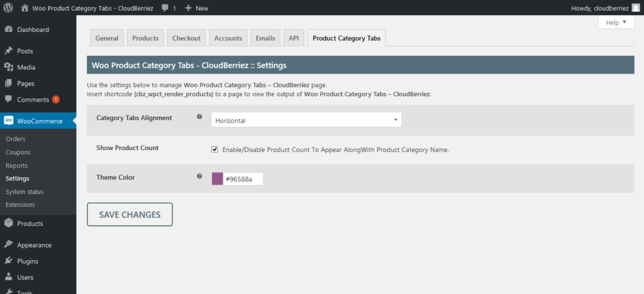Image resolution: width=644 pixels, height=294 pixels.
Task: Click the #96588a color input field
Action: [x=243, y=179]
